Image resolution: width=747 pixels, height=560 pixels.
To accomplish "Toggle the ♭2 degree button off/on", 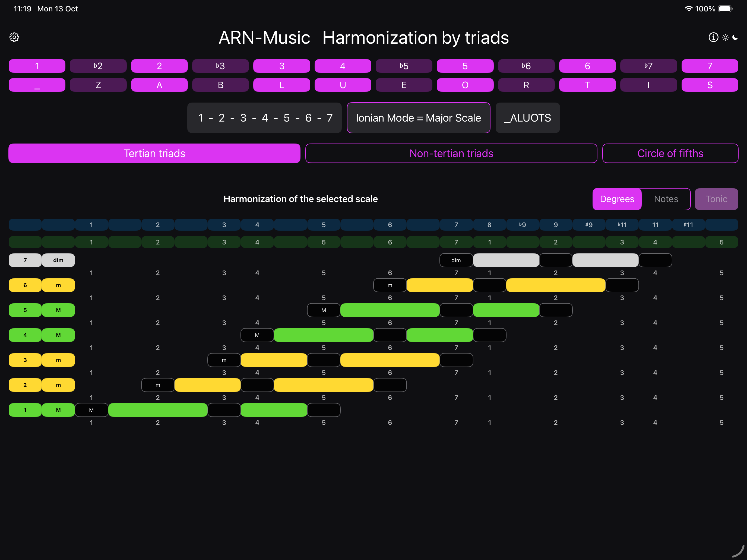I will pyautogui.click(x=98, y=66).
